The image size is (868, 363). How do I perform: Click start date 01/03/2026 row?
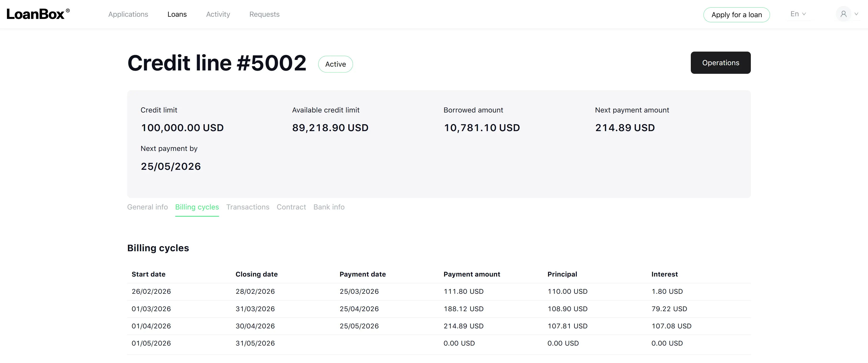click(151, 309)
